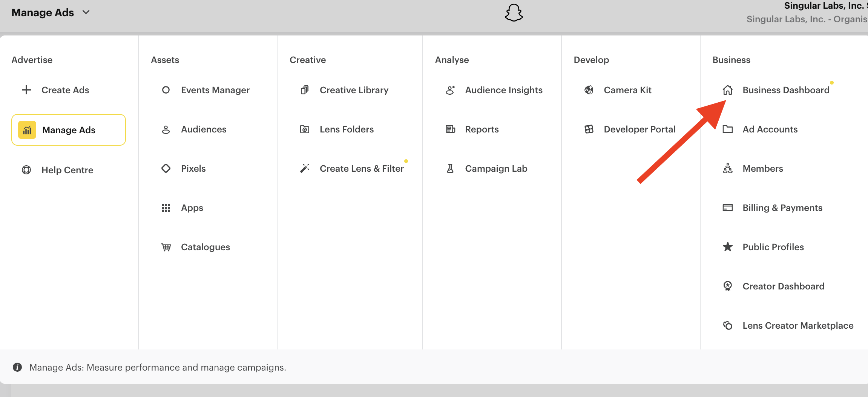
Task: Open Create Lens & Filter
Action: point(362,169)
